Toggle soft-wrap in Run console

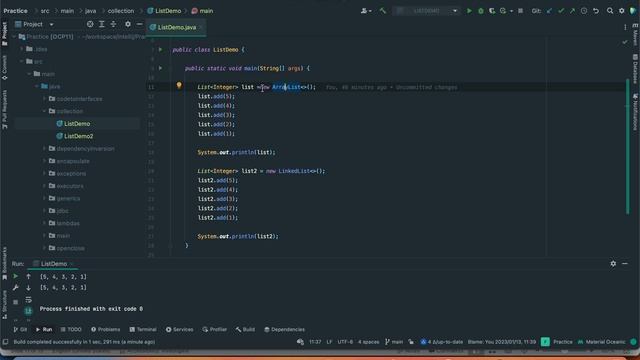[x=28, y=300]
